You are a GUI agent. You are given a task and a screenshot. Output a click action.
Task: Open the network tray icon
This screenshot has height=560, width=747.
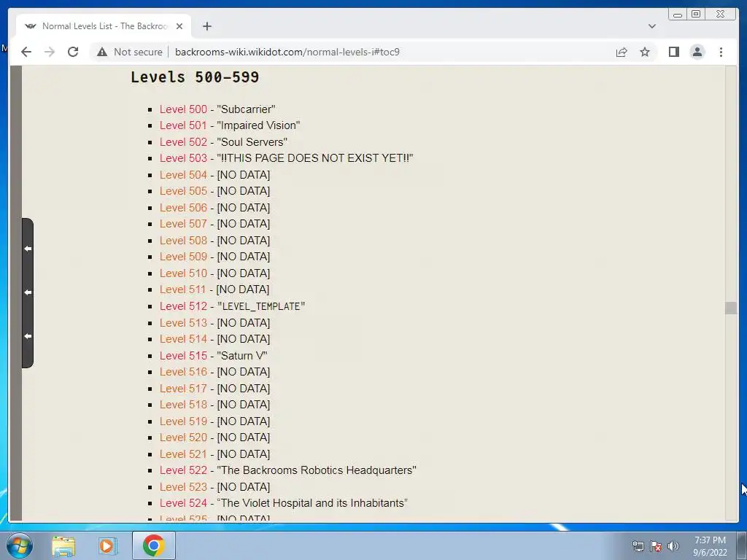pyautogui.click(x=638, y=546)
